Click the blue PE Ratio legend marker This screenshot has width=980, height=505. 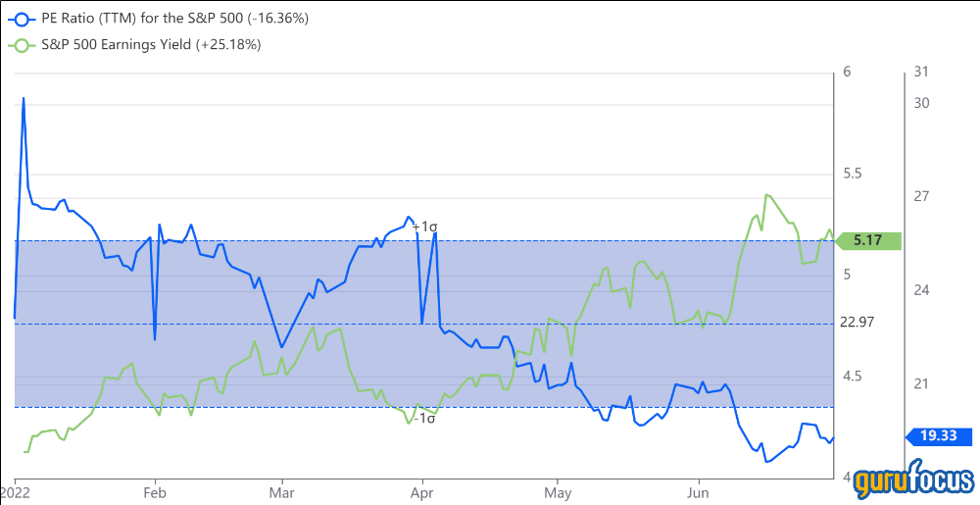[x=20, y=20]
